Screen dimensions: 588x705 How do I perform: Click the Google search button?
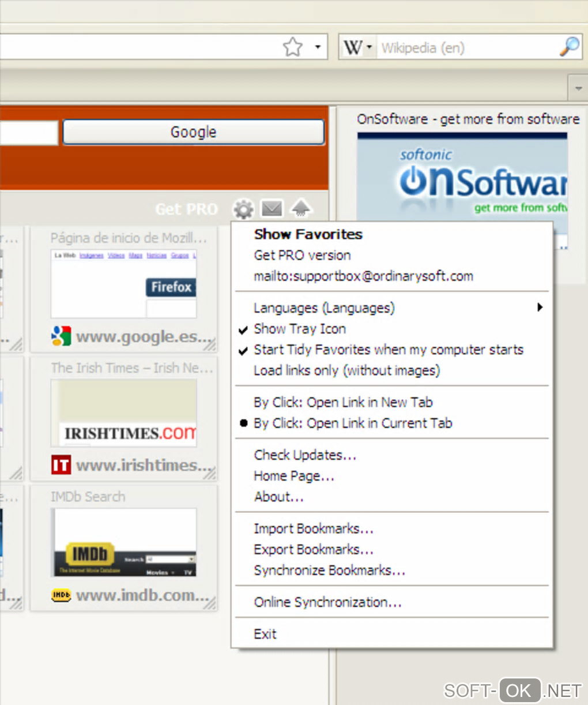(x=194, y=132)
